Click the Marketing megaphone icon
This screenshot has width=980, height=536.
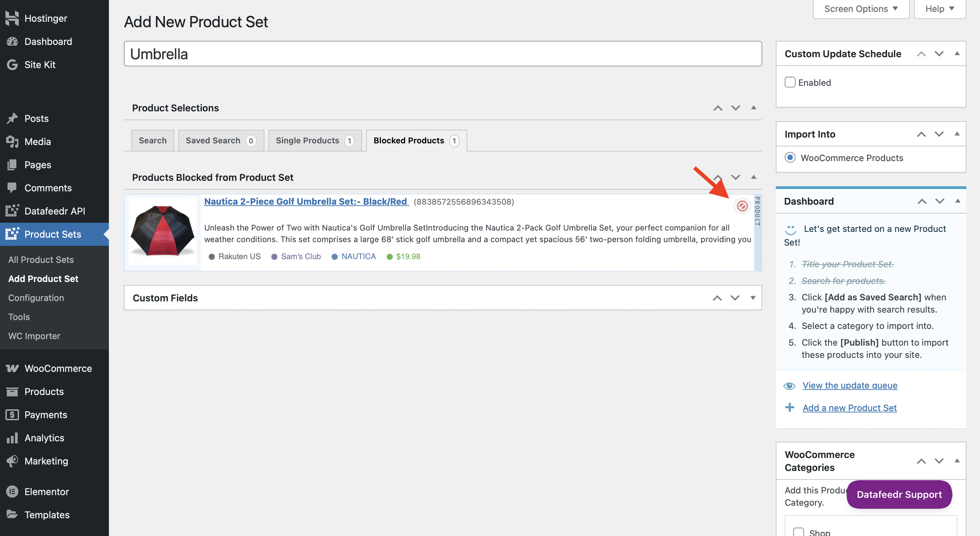point(12,461)
